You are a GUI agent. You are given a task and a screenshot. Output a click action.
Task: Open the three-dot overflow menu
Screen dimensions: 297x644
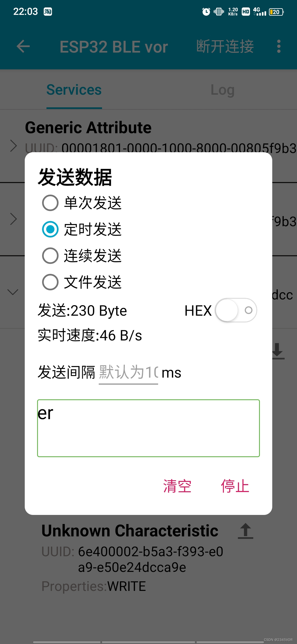click(279, 46)
